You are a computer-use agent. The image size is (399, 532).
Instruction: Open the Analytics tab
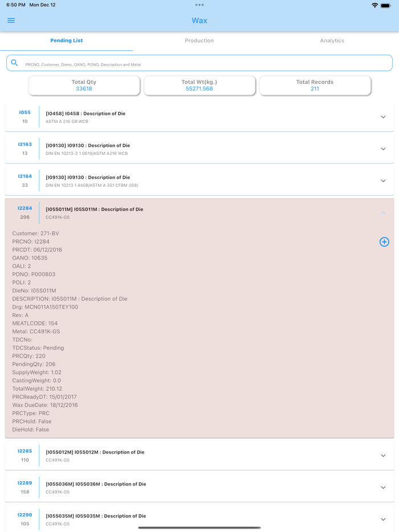332,41
